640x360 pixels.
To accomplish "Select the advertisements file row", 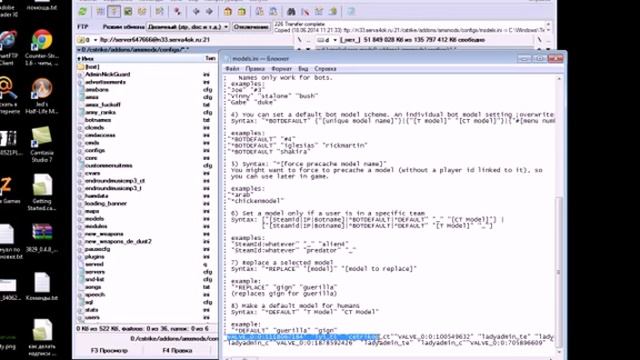I will tap(147, 82).
